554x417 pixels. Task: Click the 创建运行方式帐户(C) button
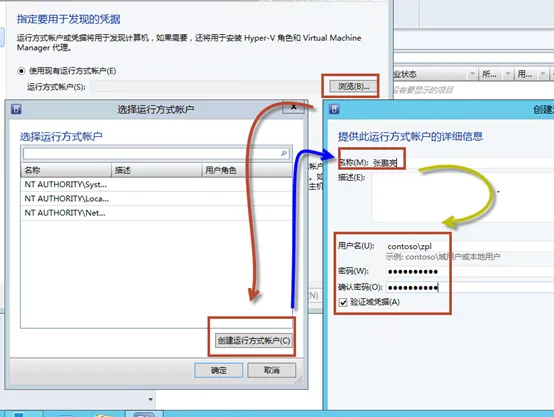tap(254, 341)
